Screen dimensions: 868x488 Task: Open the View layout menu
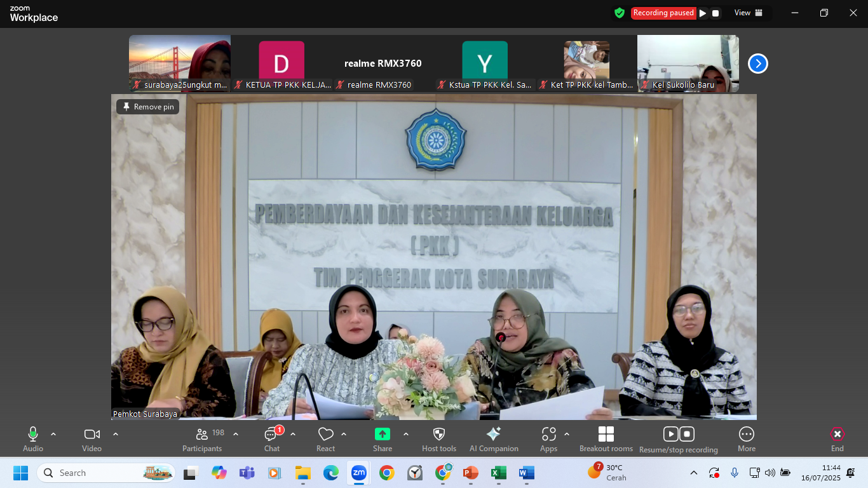point(749,13)
